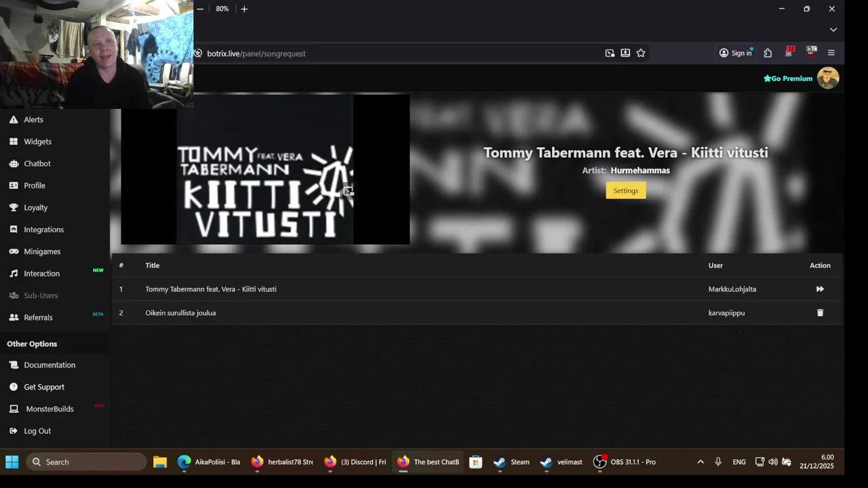Skip the current Tommy Tabermann song

[820, 289]
